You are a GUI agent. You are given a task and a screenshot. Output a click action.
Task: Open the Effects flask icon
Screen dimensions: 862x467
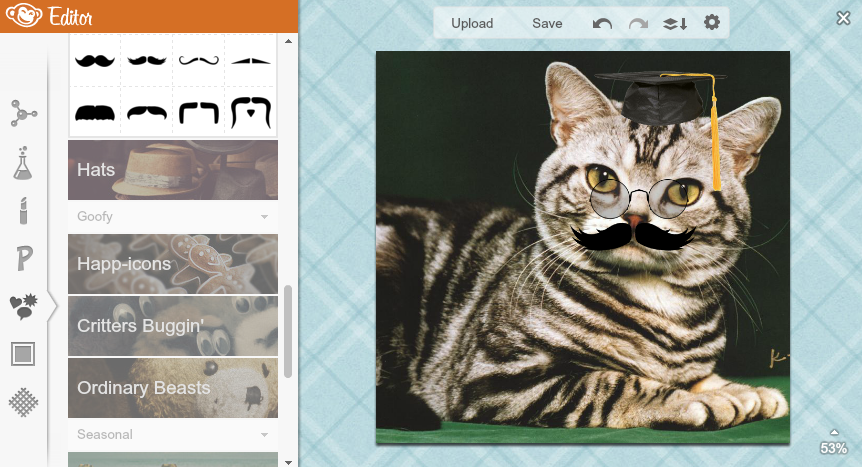tap(23, 162)
